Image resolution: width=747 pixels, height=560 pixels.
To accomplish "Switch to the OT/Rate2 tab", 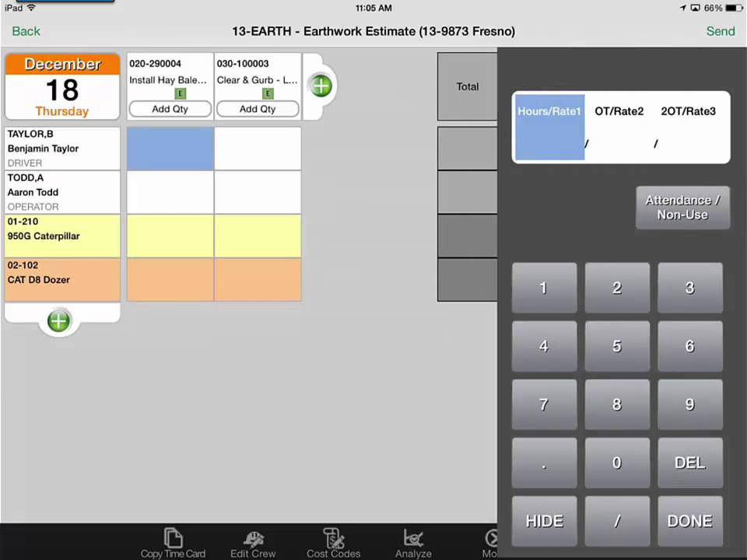I will (619, 111).
